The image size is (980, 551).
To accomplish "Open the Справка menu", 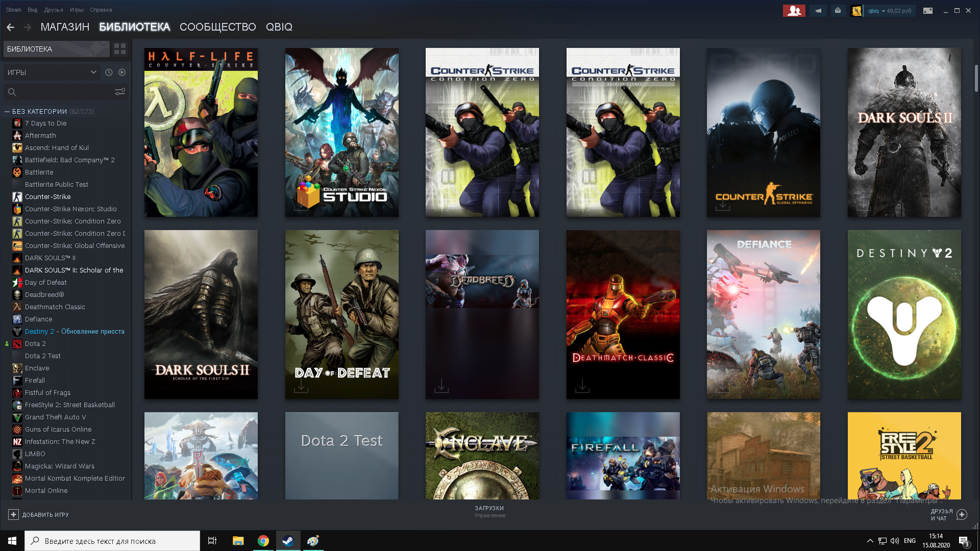I will click(x=101, y=10).
